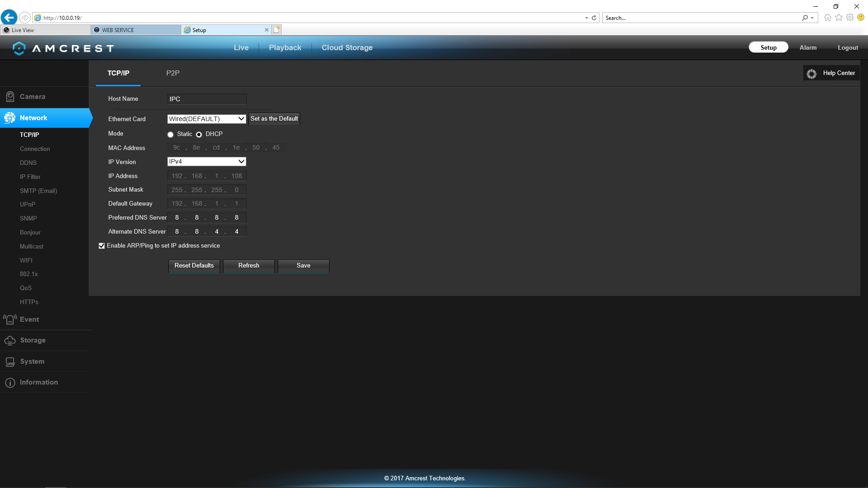The image size is (868, 488).
Task: Click the Amcrest logo icon
Action: pyautogui.click(x=19, y=48)
